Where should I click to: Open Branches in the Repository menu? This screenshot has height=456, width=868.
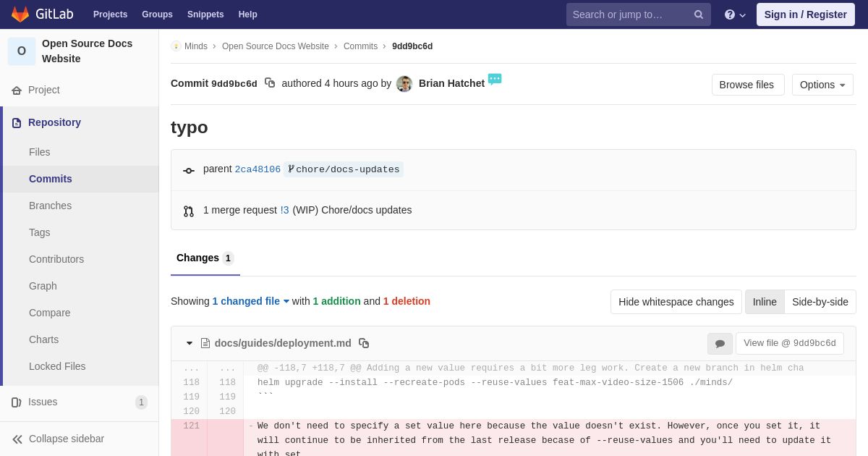(x=50, y=206)
